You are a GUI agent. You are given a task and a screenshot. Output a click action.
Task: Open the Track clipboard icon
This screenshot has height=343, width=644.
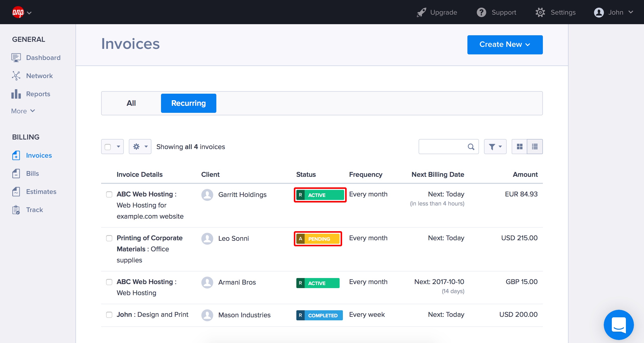(16, 210)
